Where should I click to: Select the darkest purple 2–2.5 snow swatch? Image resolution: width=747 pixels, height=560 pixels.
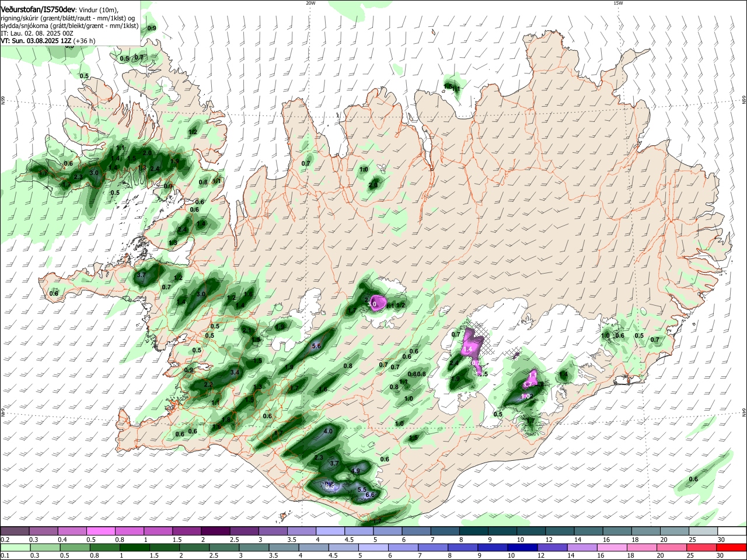(x=215, y=531)
